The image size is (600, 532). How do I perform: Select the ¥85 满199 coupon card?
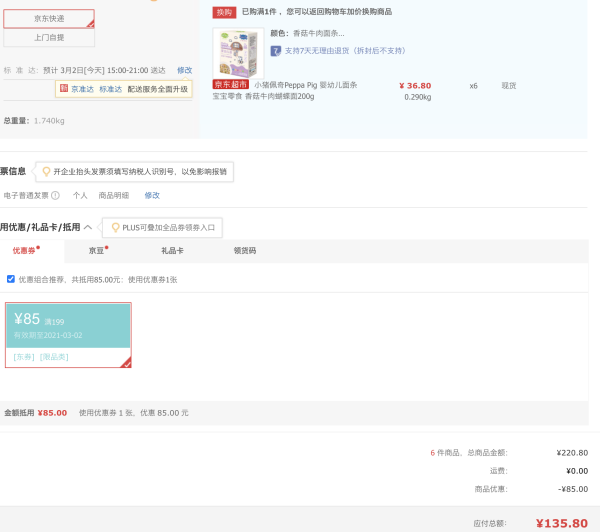coord(68,335)
